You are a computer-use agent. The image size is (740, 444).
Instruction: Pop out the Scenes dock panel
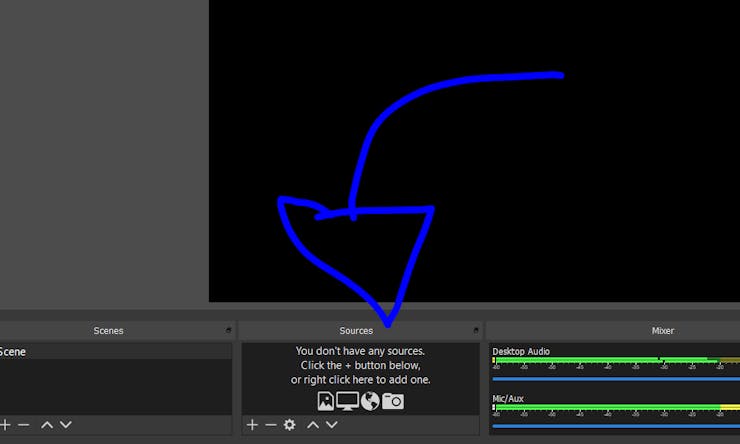pyautogui.click(x=228, y=330)
